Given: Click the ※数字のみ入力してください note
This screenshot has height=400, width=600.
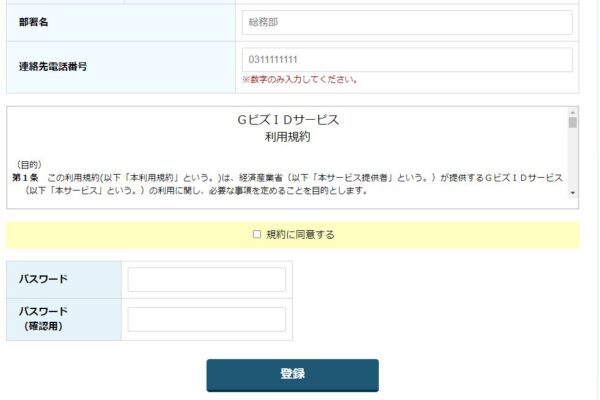Looking at the screenshot, I should (300, 80).
